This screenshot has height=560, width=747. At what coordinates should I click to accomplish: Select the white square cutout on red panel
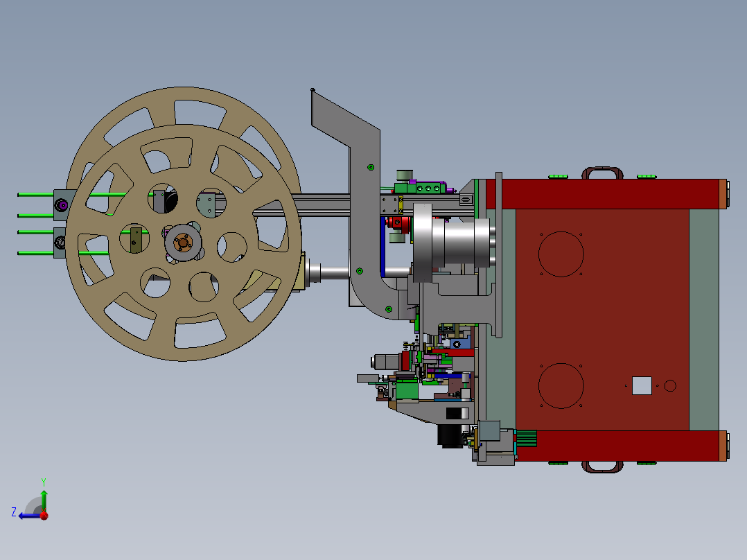pyautogui.click(x=642, y=385)
